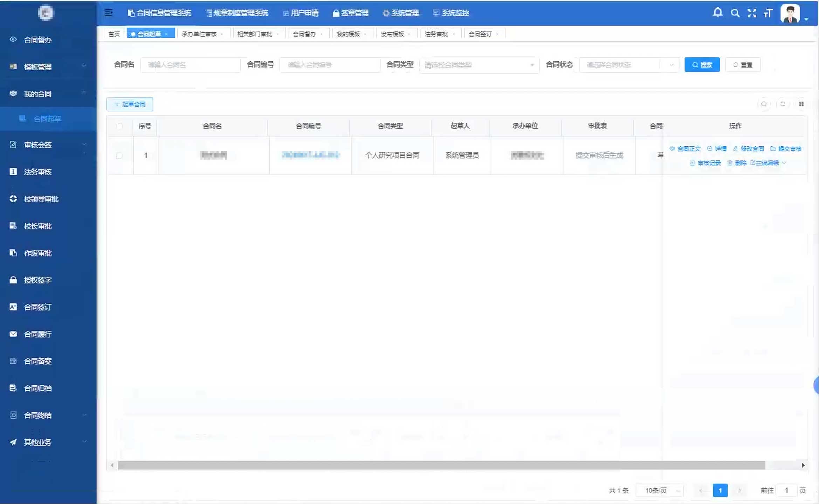Open 作废审批 in the sidebar
819x504 pixels.
pos(37,253)
